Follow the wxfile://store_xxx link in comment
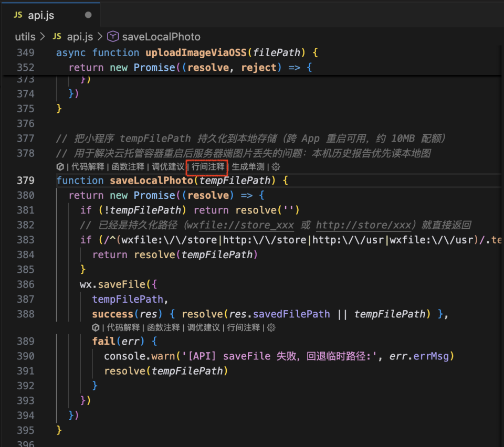 tap(246, 225)
